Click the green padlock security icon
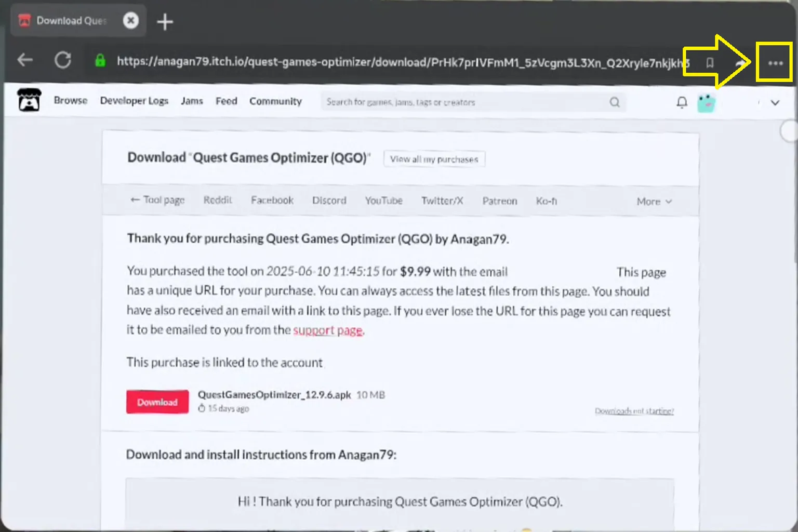The height and width of the screenshot is (532, 798). 100,61
